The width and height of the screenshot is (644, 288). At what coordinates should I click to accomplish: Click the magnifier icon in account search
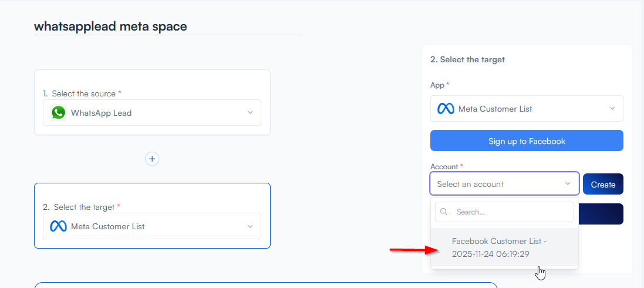coord(444,212)
